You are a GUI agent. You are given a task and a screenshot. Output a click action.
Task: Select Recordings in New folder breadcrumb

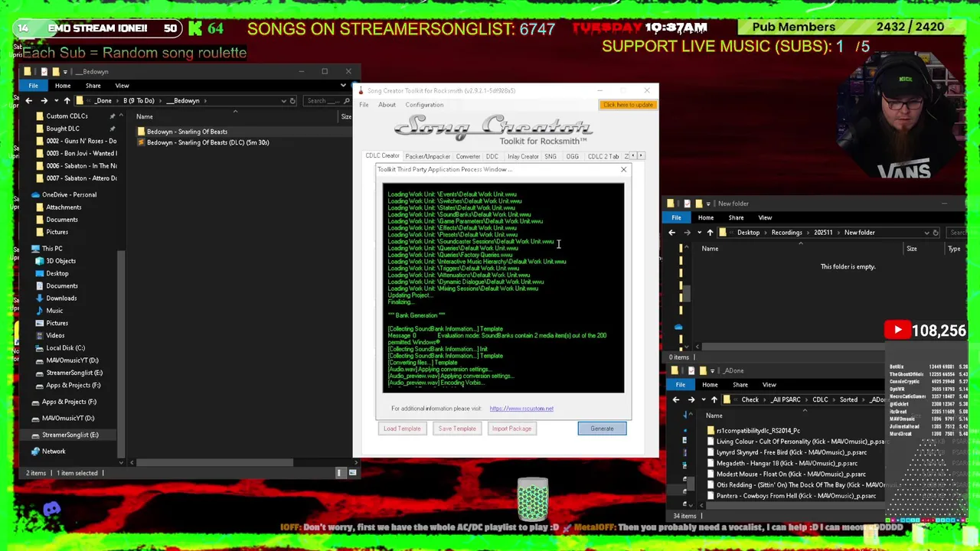click(786, 233)
